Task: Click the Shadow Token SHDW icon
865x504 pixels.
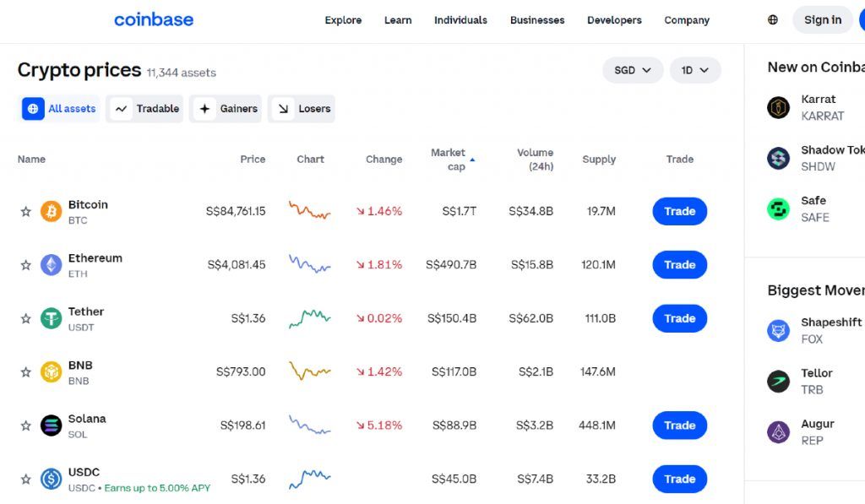Action: [778, 158]
